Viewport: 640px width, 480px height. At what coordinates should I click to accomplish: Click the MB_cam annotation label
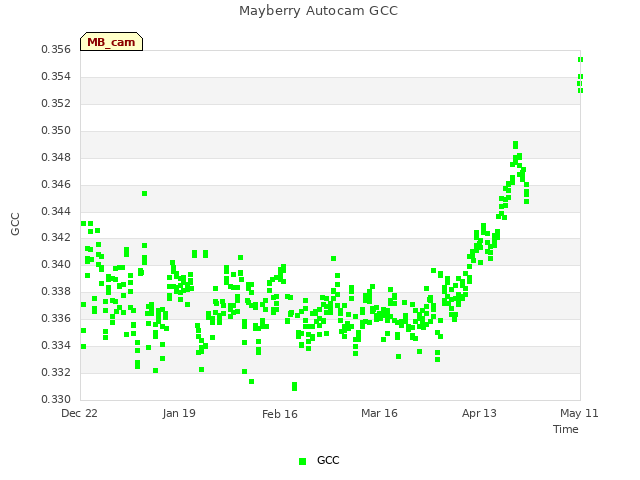(111, 42)
